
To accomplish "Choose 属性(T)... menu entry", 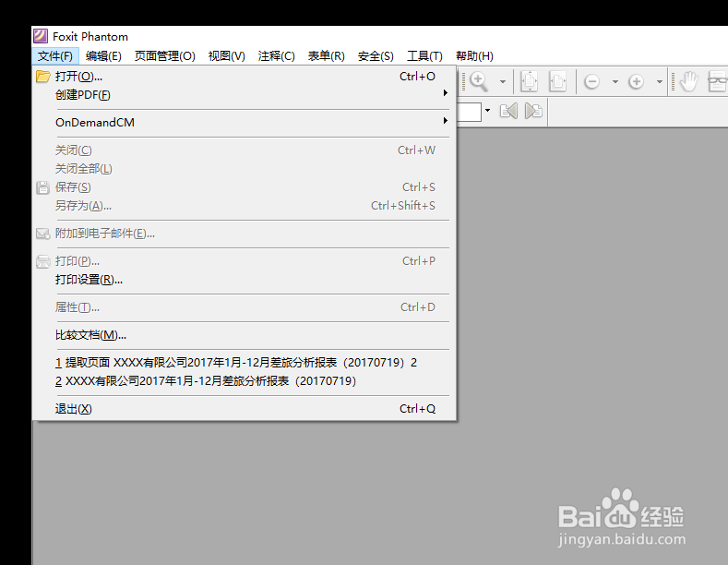I will pyautogui.click(x=245, y=307).
